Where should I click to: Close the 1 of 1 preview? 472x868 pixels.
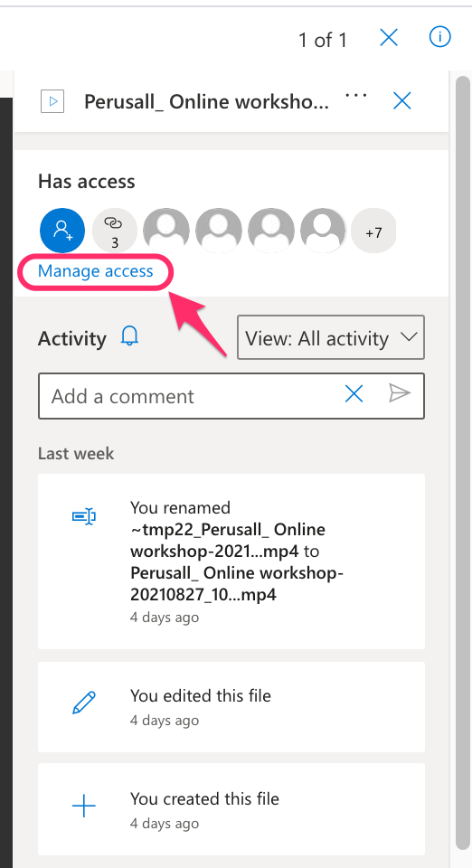pyautogui.click(x=389, y=38)
